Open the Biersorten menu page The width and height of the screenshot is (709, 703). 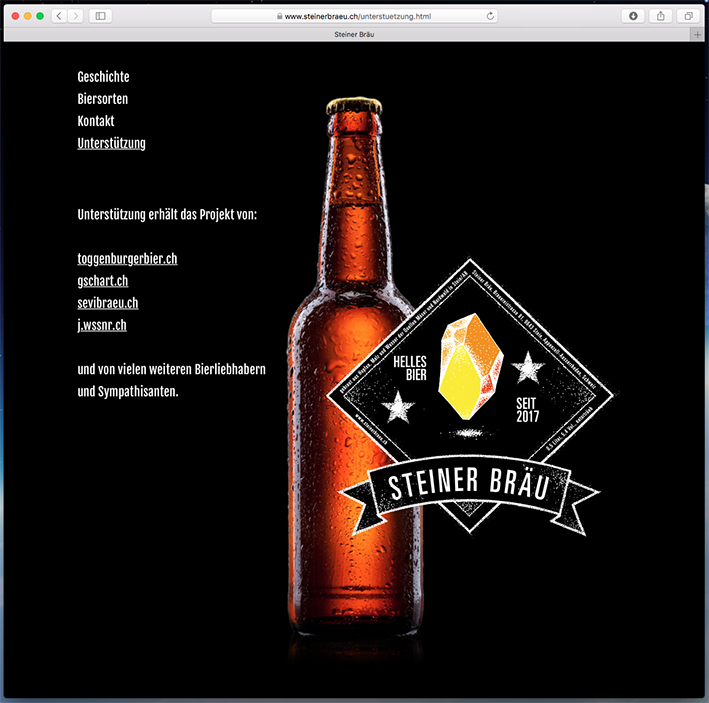click(103, 99)
